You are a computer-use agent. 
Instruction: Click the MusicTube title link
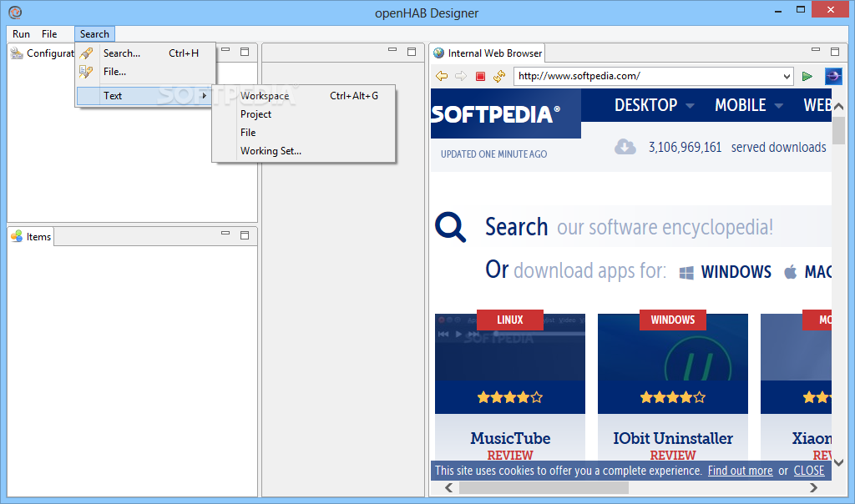tap(510, 438)
